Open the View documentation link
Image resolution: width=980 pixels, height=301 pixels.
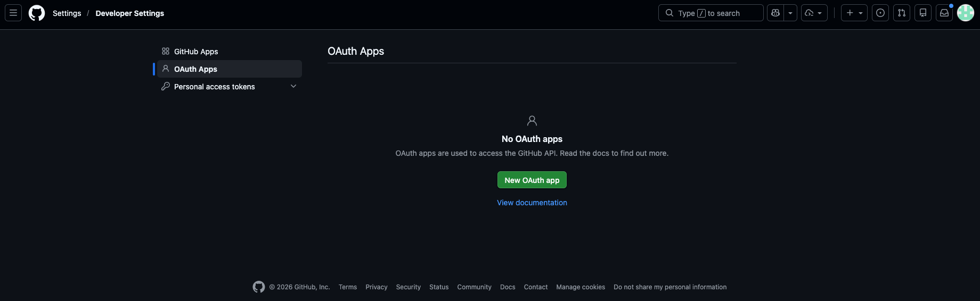(532, 203)
